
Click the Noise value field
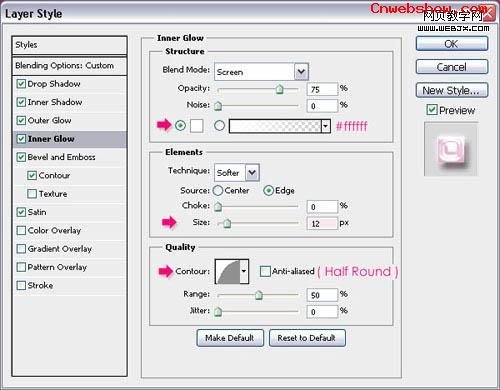pos(322,106)
